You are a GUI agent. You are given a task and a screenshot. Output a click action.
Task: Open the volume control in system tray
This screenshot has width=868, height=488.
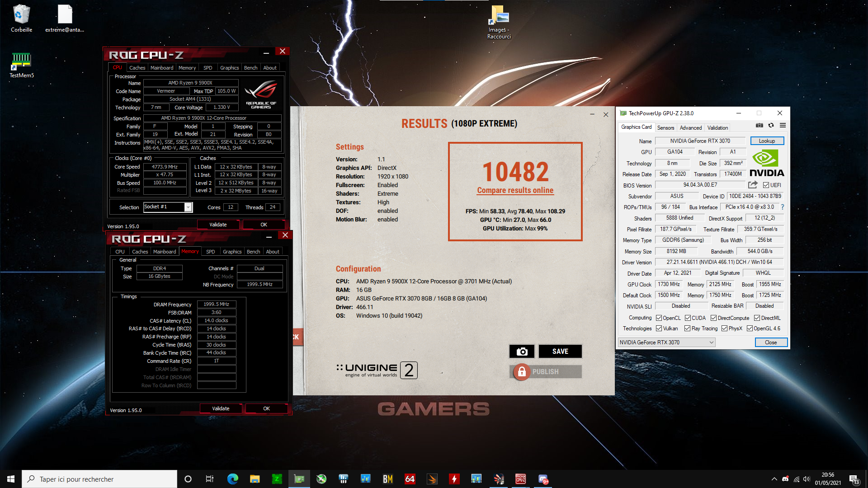tap(807, 479)
